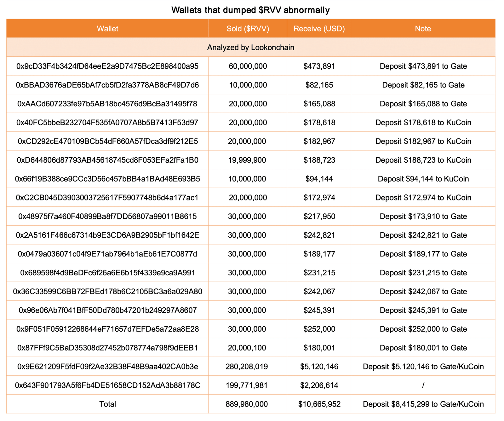The width and height of the screenshot is (504, 421).
Task: Click wallet address 0x40FC5bbeB232704F
Action: (107, 123)
